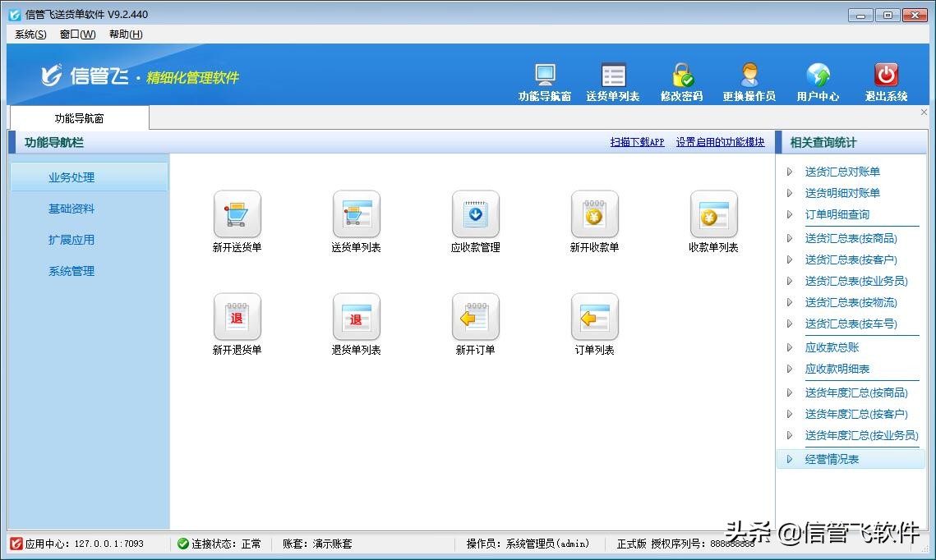Click 相关查询统计 panel header
Image resolution: width=936 pixels, height=560 pixels.
tap(823, 143)
